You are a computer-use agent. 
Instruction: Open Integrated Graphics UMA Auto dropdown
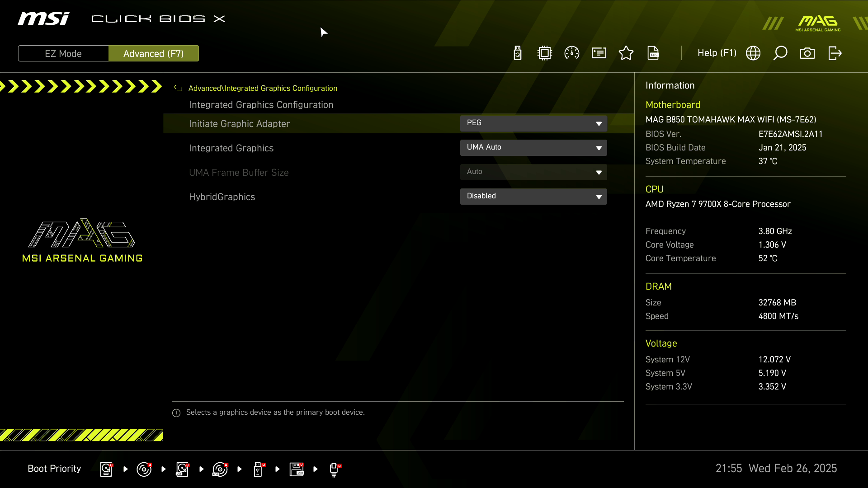coord(533,148)
